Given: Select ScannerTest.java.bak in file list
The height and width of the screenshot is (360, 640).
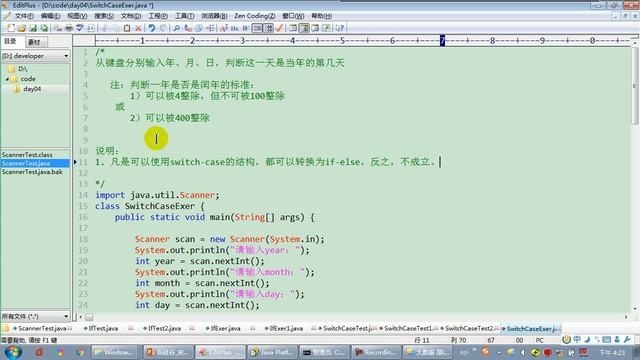Looking at the screenshot, I should click(32, 172).
